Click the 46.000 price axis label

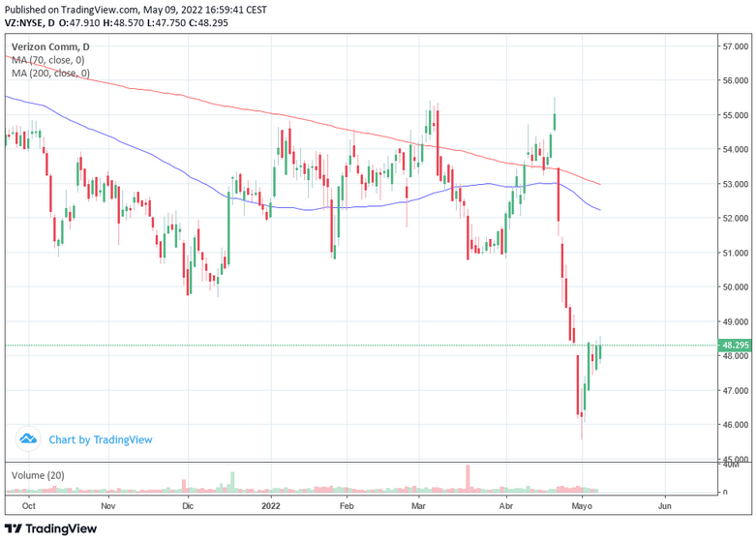736,425
